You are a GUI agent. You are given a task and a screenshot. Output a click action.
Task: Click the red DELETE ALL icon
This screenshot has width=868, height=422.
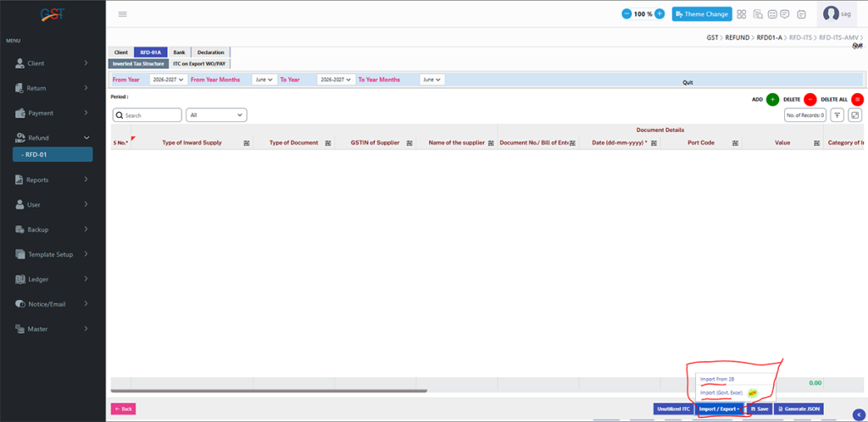click(x=858, y=99)
